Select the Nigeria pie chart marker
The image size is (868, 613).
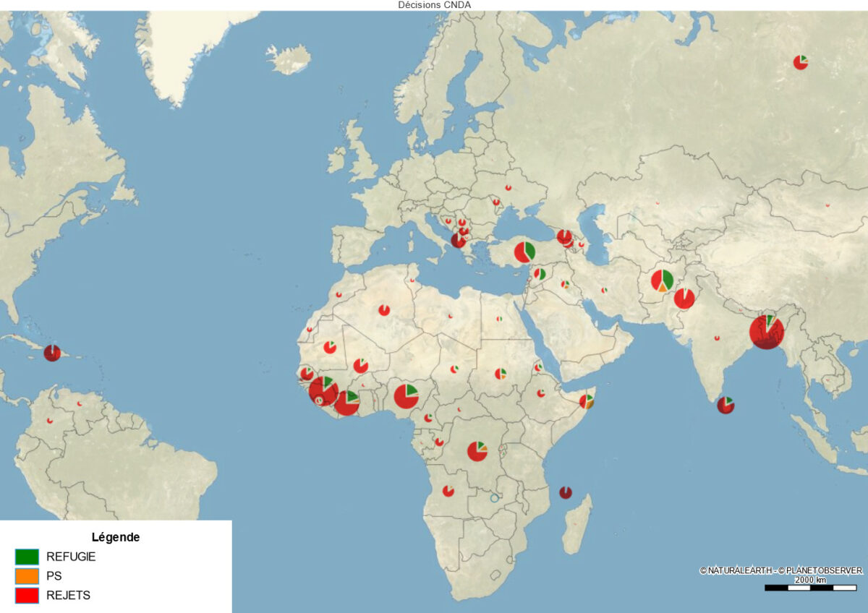406,396
